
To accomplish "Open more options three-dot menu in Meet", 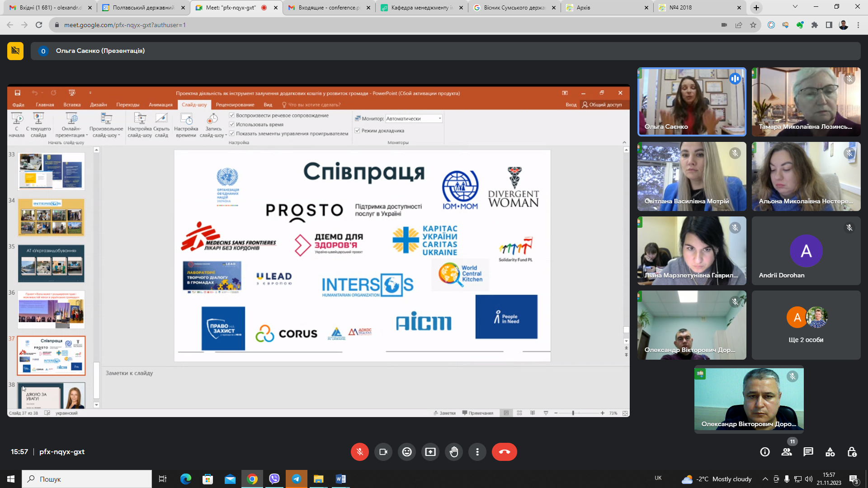I will pyautogui.click(x=477, y=452).
